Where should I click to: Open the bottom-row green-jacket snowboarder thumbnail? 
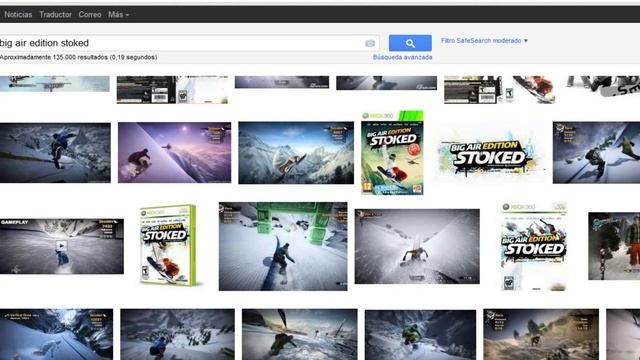[420, 335]
